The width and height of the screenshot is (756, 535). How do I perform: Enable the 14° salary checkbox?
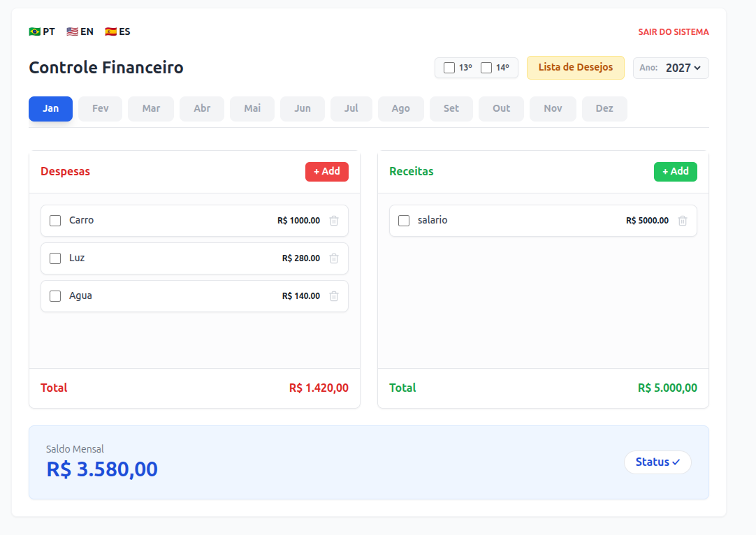tap(486, 68)
